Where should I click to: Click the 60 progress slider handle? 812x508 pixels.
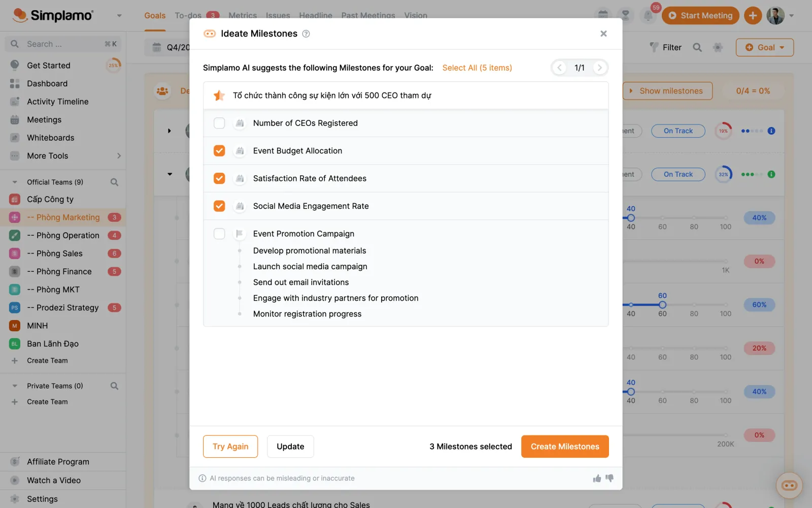pos(662,305)
